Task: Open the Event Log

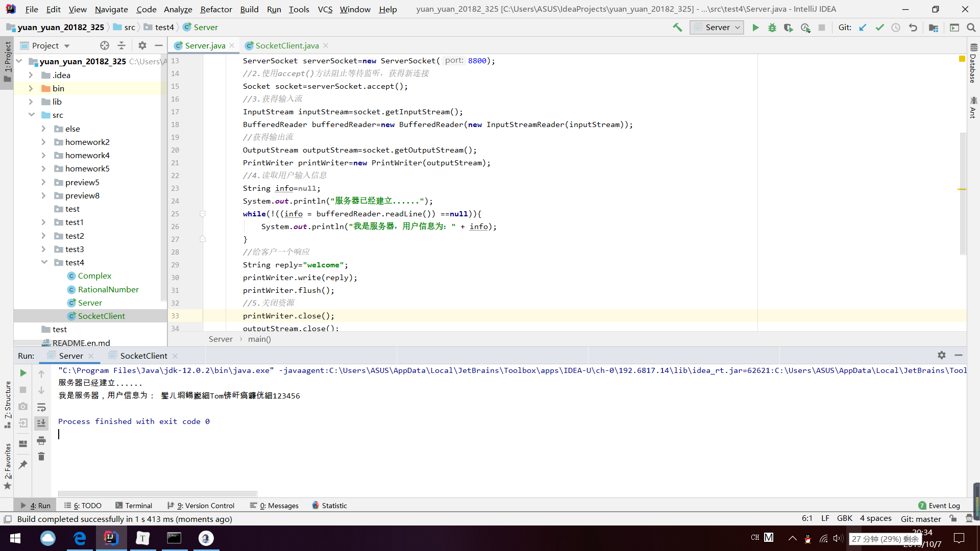Action: [x=939, y=506]
